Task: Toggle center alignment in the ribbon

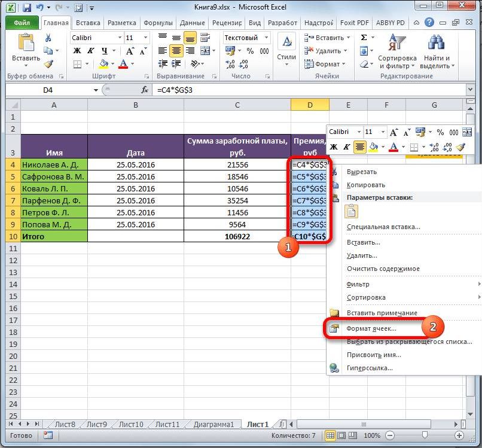Action: click(x=176, y=51)
